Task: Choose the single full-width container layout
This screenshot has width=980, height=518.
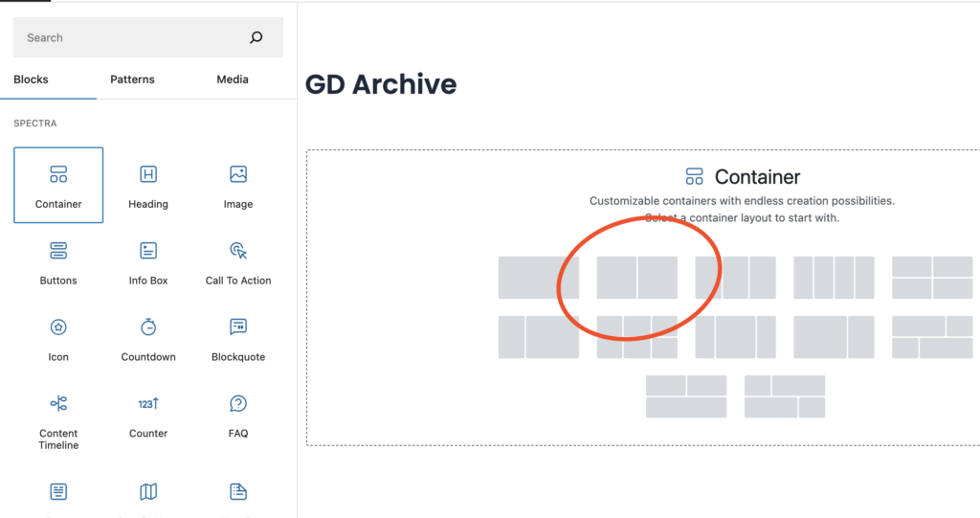Action: pos(538,278)
